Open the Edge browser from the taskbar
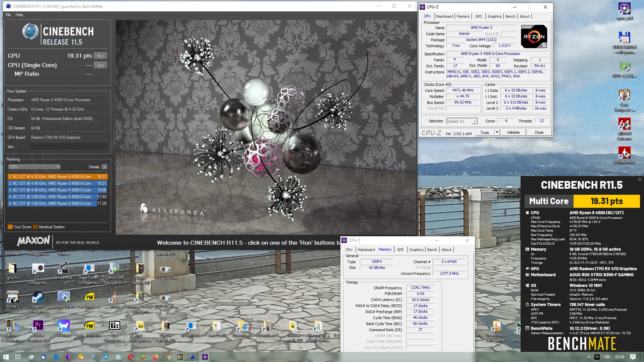Screen dimensions: 644x362 pos(56,357)
